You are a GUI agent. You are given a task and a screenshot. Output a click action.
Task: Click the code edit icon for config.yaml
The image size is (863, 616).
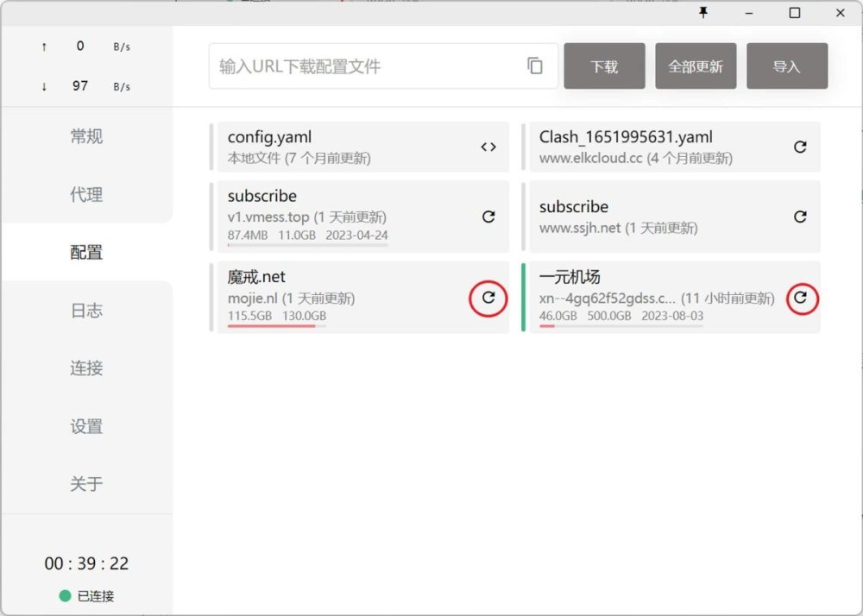point(488,147)
